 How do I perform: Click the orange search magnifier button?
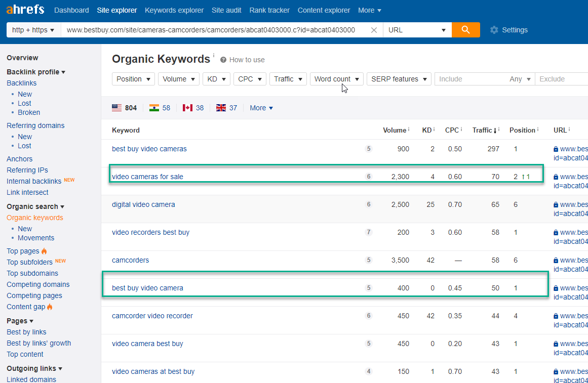[466, 30]
